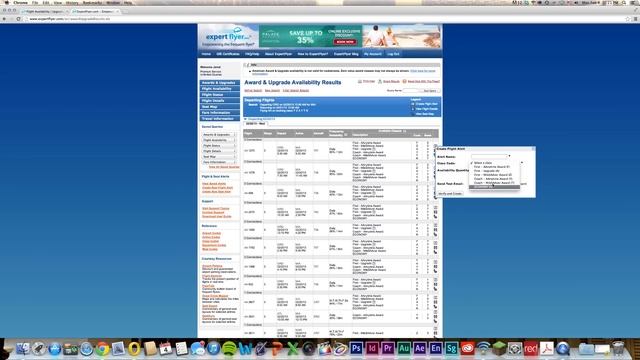
Task: Open the Home nav item
Action: (x=206, y=54)
